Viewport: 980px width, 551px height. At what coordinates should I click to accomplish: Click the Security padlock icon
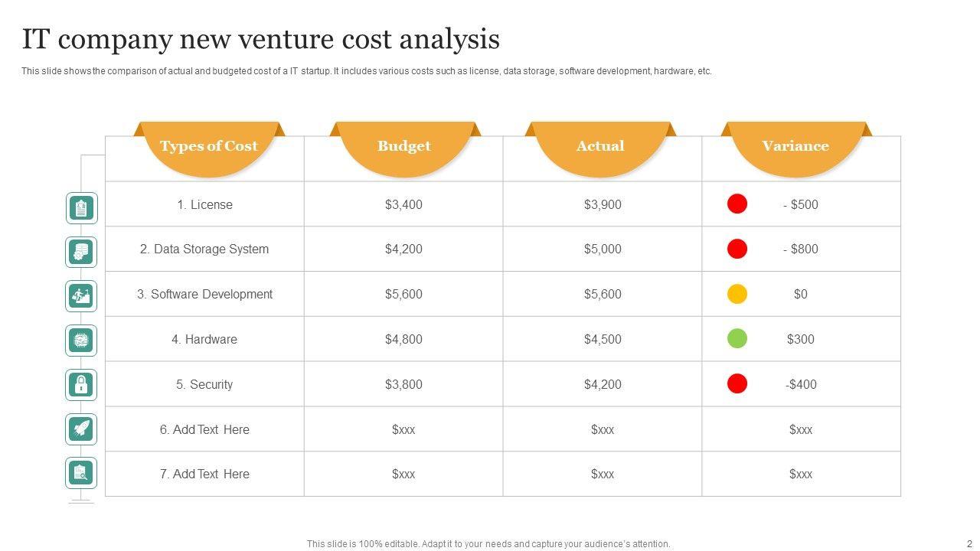point(81,384)
